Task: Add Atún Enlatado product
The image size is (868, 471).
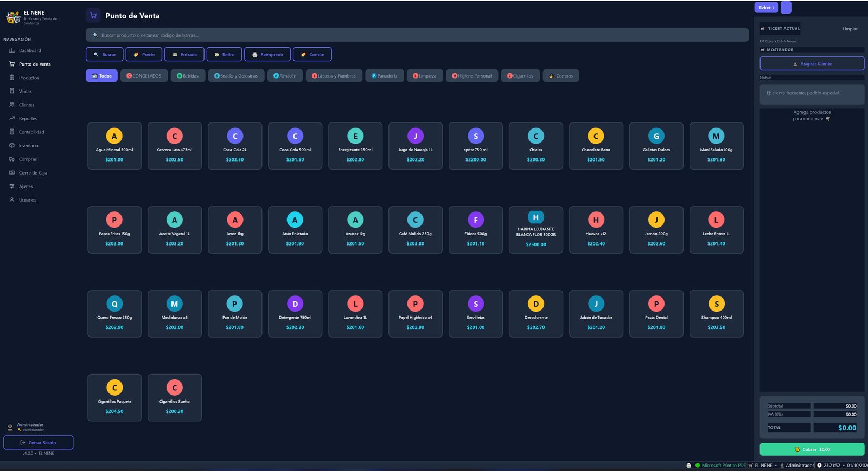Action: click(295, 230)
